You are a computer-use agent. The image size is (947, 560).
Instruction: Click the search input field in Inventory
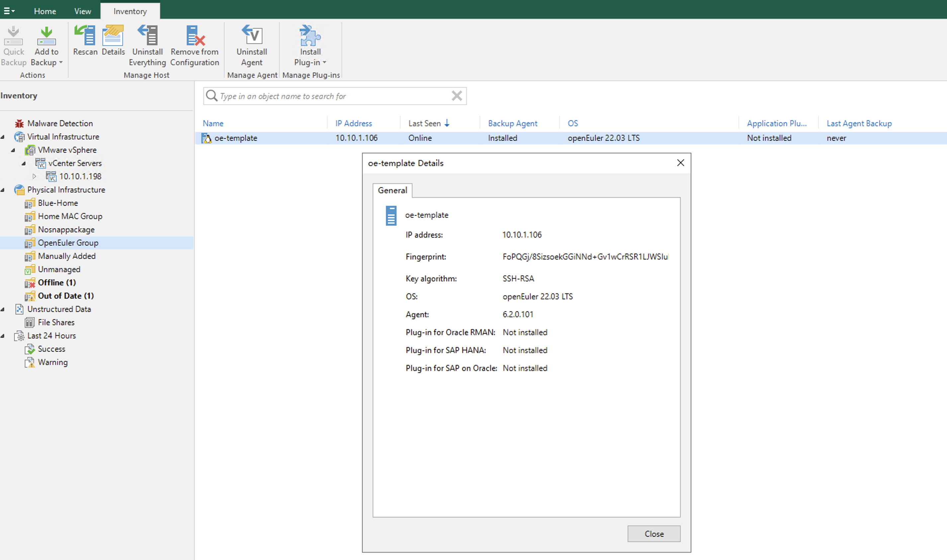[334, 96]
